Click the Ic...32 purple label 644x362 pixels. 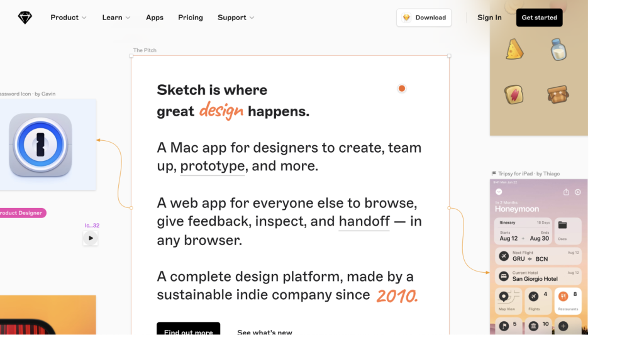pos(92,226)
